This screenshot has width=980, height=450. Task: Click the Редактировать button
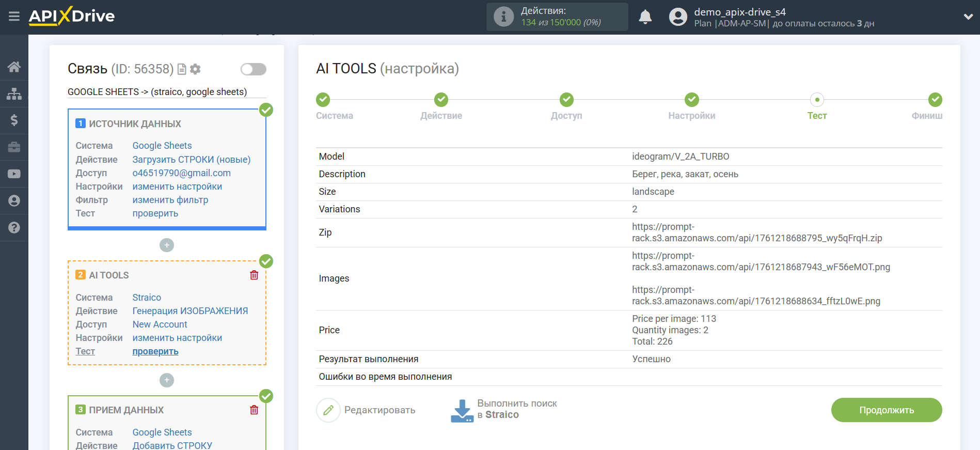[x=366, y=410]
